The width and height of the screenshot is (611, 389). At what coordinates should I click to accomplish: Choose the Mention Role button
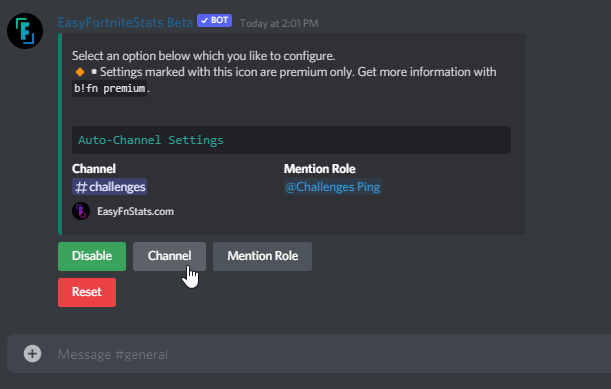(262, 256)
